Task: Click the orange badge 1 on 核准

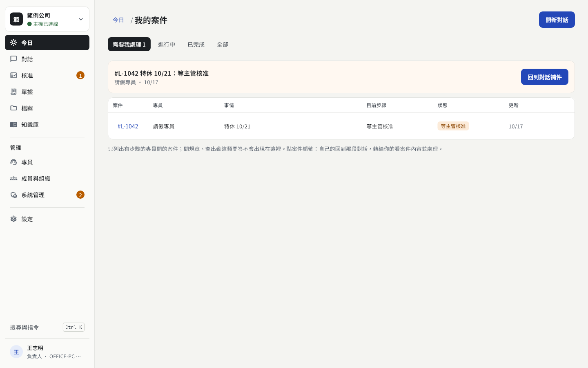Action: pyautogui.click(x=80, y=75)
